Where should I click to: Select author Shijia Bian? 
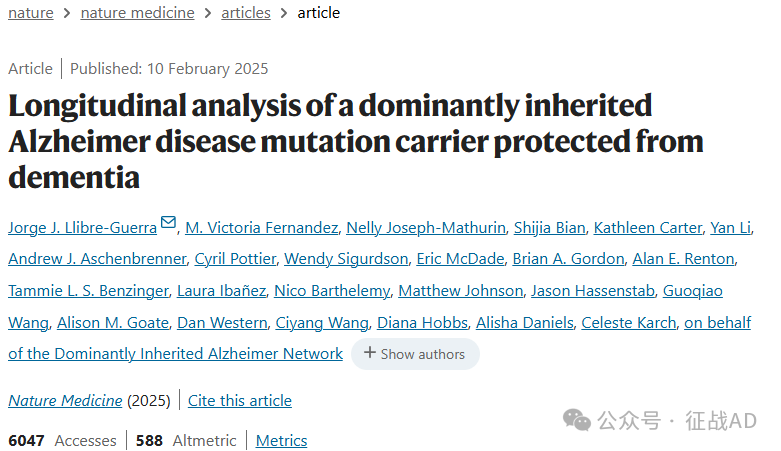[x=549, y=228]
